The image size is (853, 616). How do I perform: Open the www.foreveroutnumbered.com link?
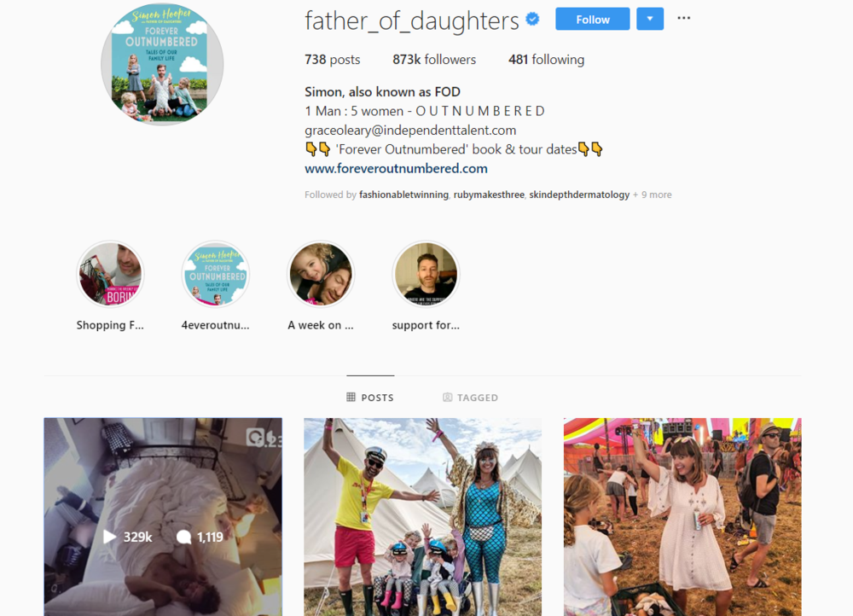[x=396, y=169]
